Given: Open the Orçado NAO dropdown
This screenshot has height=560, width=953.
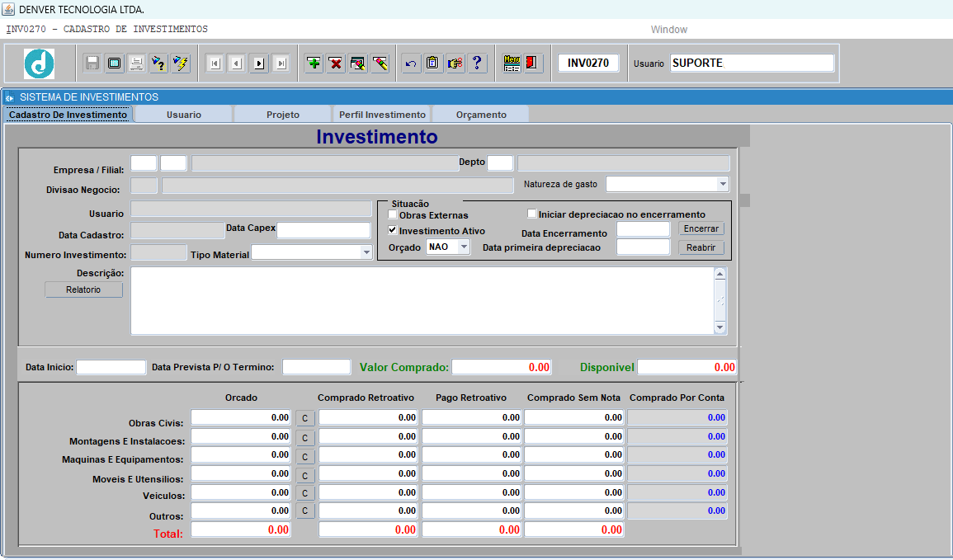Looking at the screenshot, I should click(463, 247).
